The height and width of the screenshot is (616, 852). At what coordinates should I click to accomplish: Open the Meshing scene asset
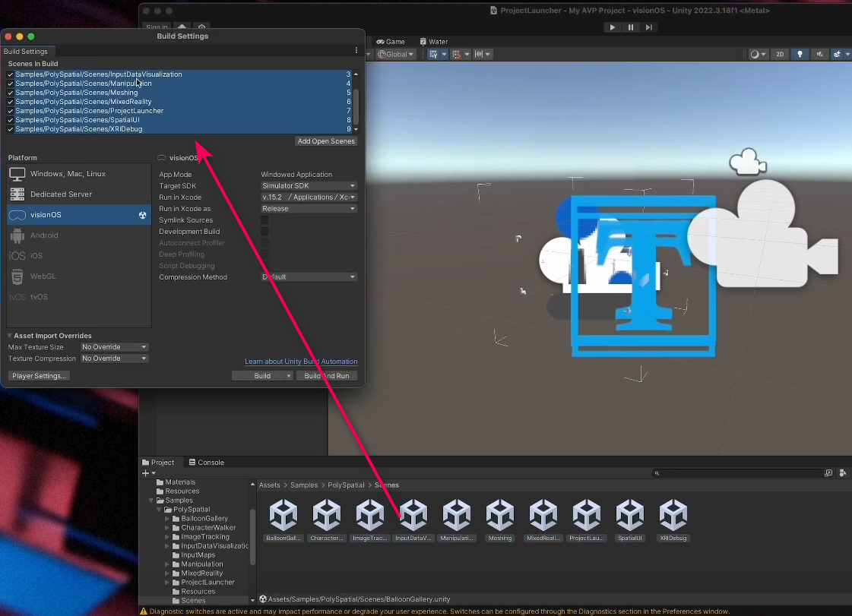(499, 516)
